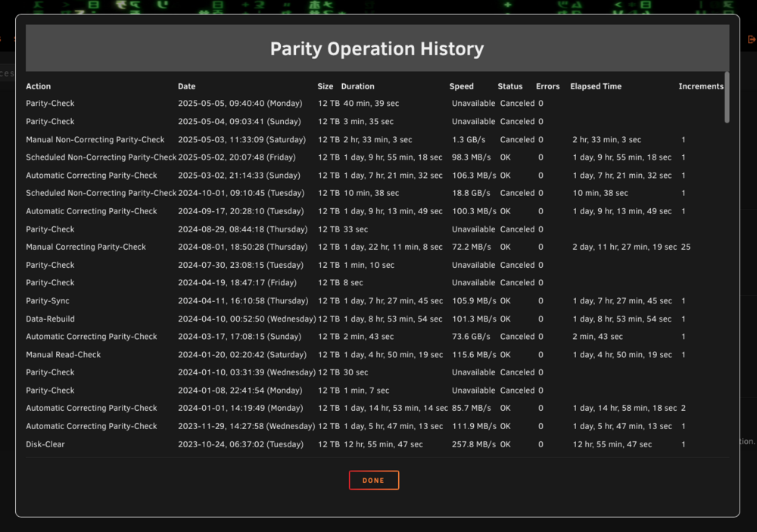Click the duration 12 hr, 55 min, 47 sec
The height and width of the screenshot is (532, 757).
point(383,444)
